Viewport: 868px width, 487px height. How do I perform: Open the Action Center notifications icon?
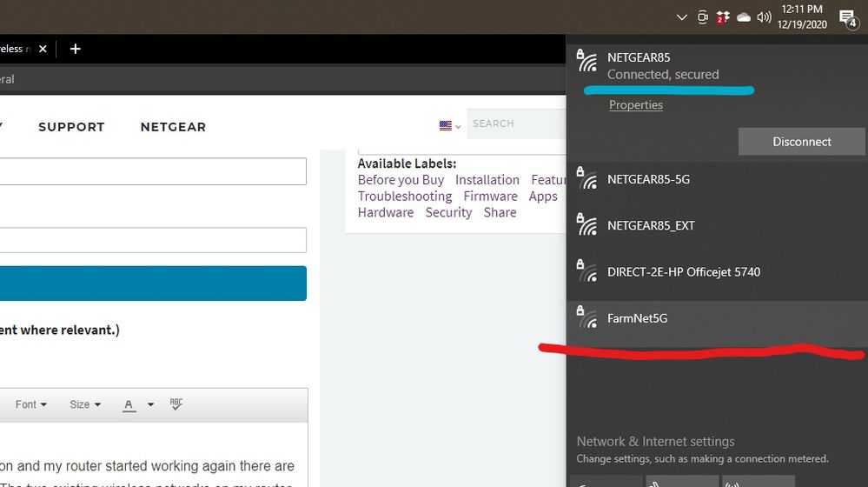tap(847, 18)
